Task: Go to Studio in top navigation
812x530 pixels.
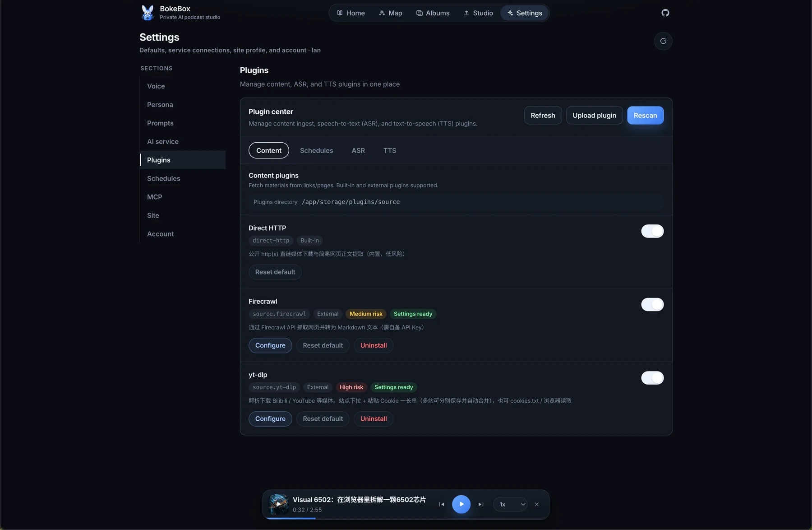Action: click(478, 13)
